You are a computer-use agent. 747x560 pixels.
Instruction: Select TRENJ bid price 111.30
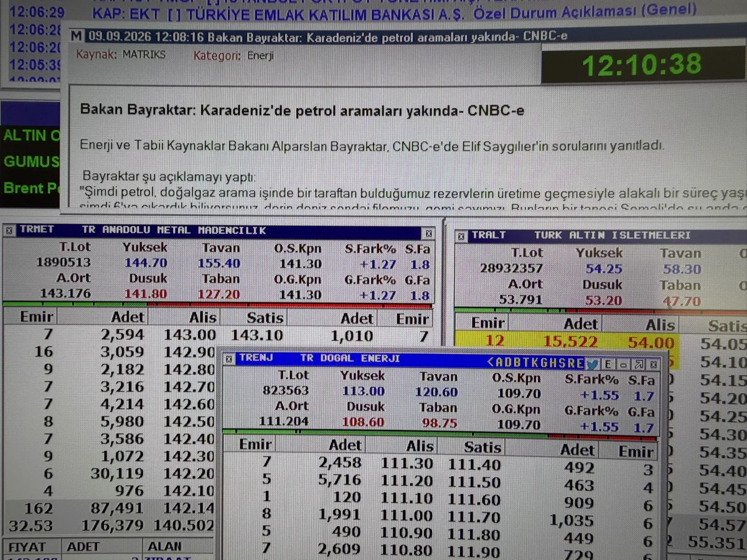click(x=406, y=464)
